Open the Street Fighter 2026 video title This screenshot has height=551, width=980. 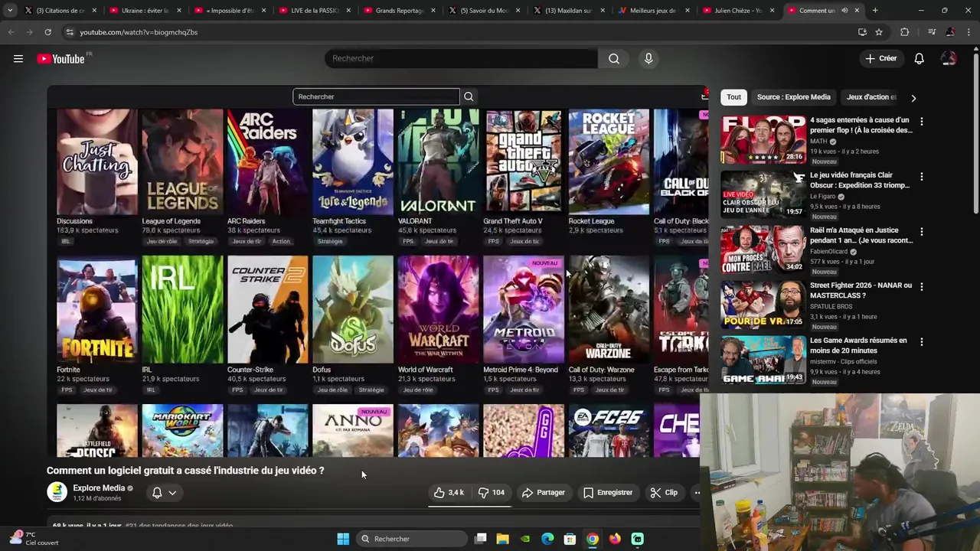[861, 290]
